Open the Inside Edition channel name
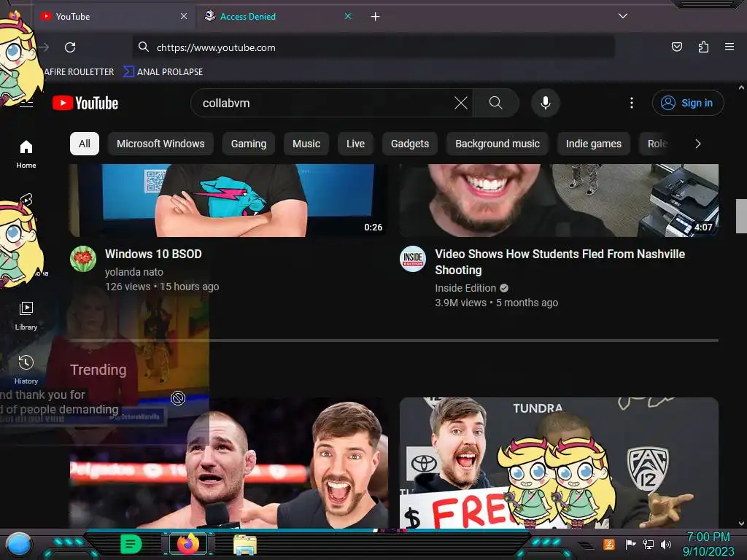 465,288
